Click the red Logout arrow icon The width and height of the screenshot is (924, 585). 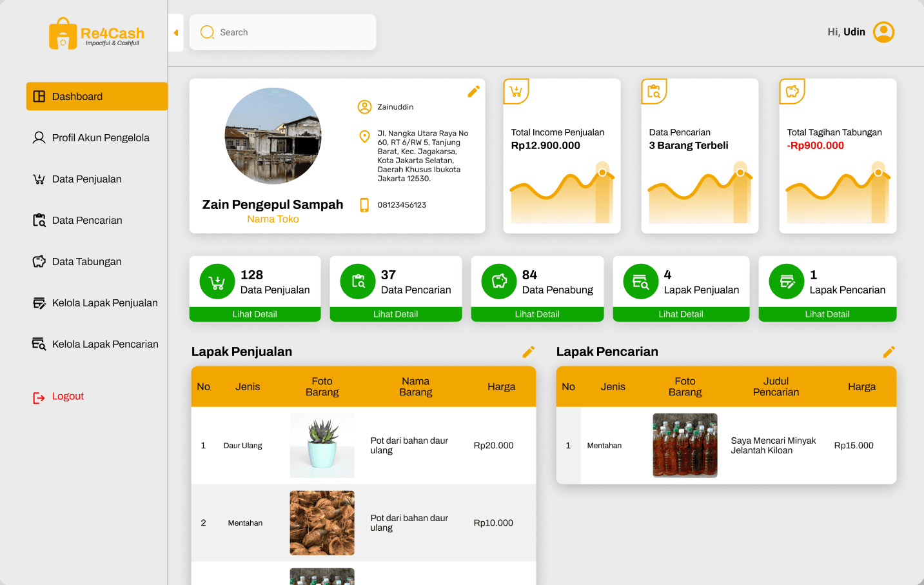point(39,396)
